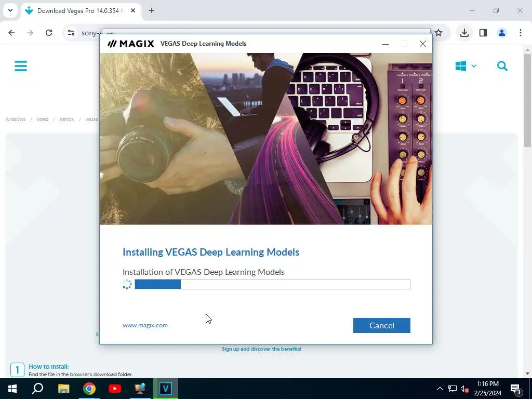The image size is (532, 399).
Task: Open the Windows platform selector icon
Action: [460, 66]
